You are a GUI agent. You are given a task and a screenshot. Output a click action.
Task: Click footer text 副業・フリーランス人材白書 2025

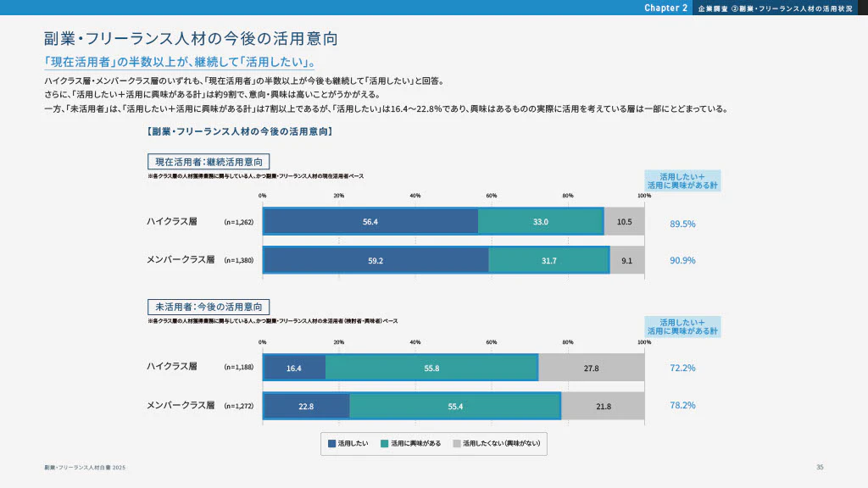click(85, 468)
